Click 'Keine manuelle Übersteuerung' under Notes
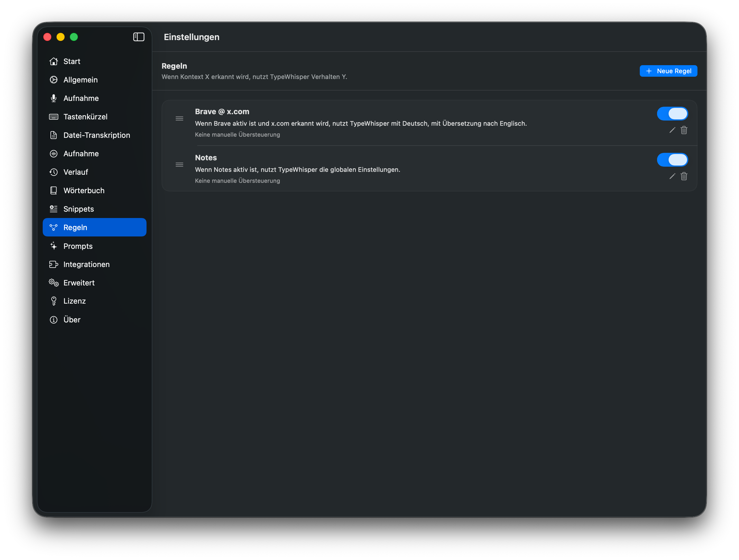Viewport: 739px width, 560px height. click(238, 181)
